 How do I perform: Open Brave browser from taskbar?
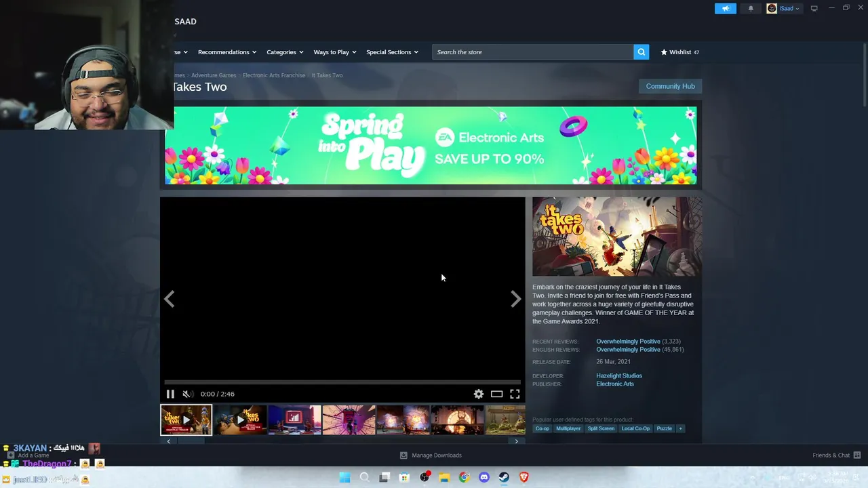click(x=524, y=478)
